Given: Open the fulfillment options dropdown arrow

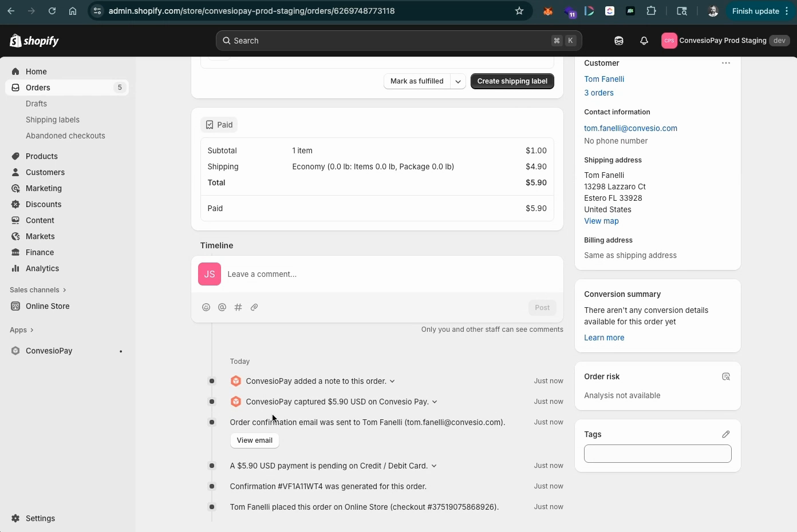Looking at the screenshot, I should [458, 81].
